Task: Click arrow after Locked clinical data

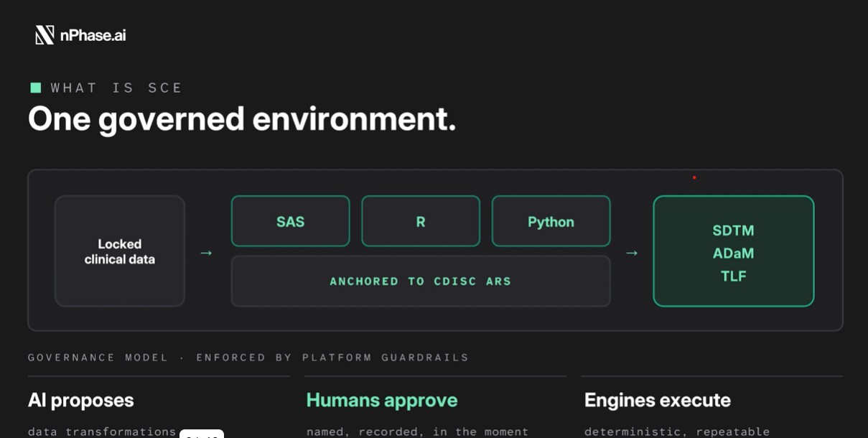Action: tap(207, 253)
